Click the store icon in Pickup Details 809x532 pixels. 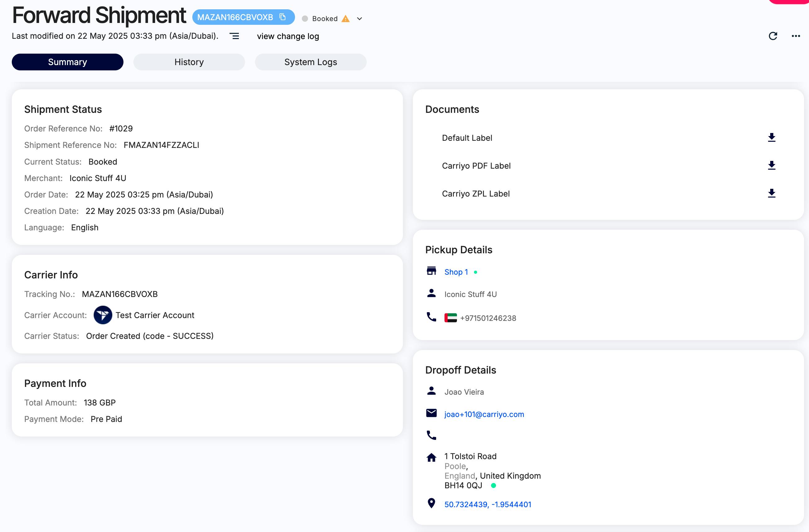[x=431, y=271]
